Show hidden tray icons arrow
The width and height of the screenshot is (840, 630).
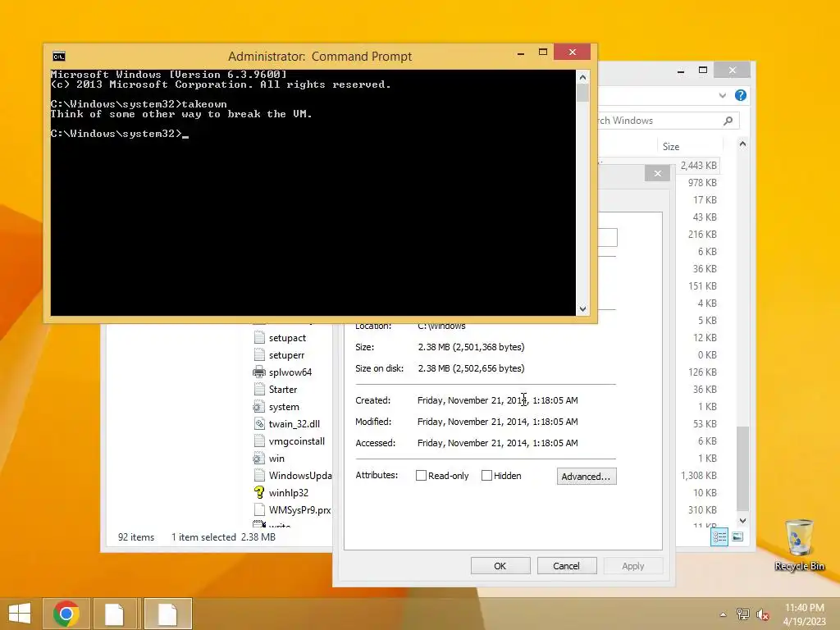[x=724, y=614]
